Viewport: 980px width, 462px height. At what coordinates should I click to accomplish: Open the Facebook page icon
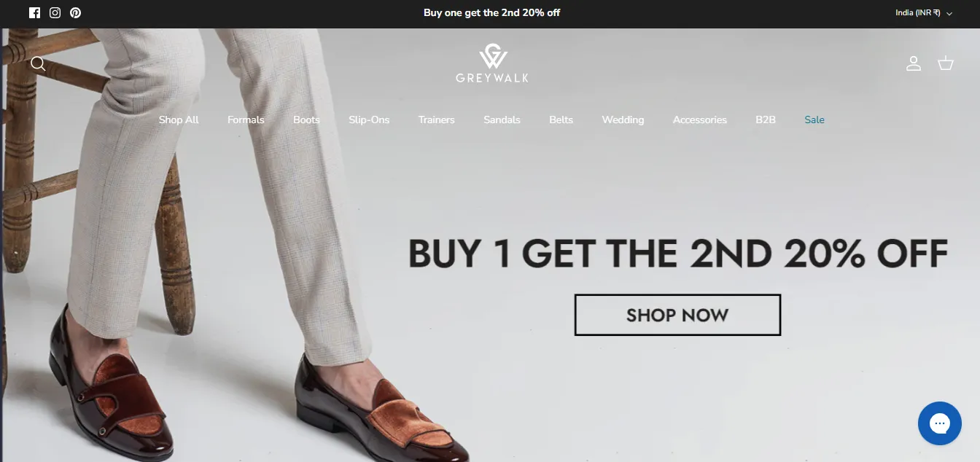(x=34, y=12)
